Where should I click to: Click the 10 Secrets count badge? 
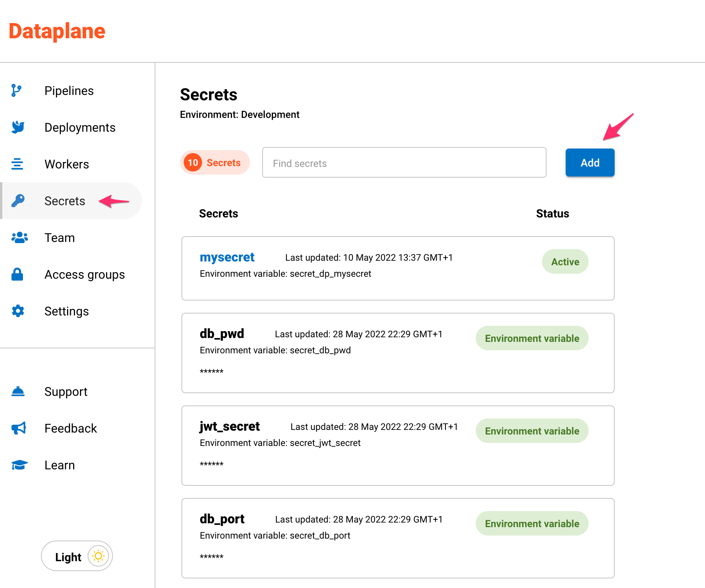[215, 163]
